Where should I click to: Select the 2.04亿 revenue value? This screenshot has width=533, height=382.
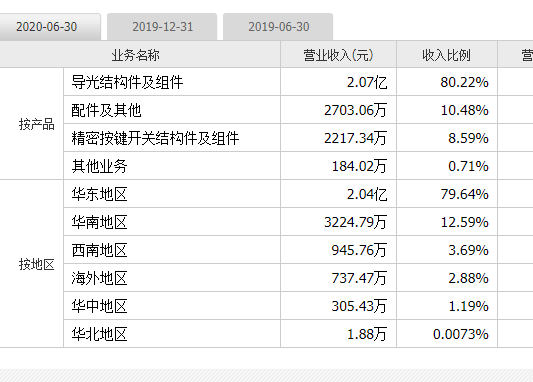point(367,194)
